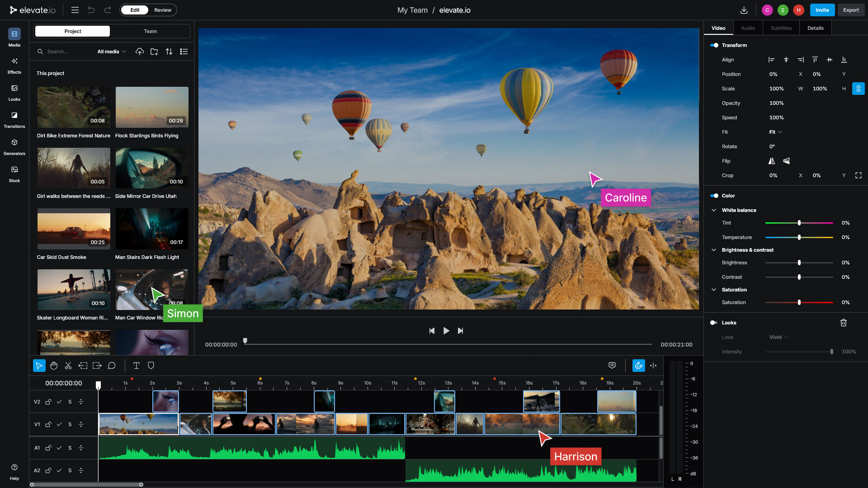Open the Fit dropdown
This screenshot has width=868, height=488.
pyautogui.click(x=775, y=132)
